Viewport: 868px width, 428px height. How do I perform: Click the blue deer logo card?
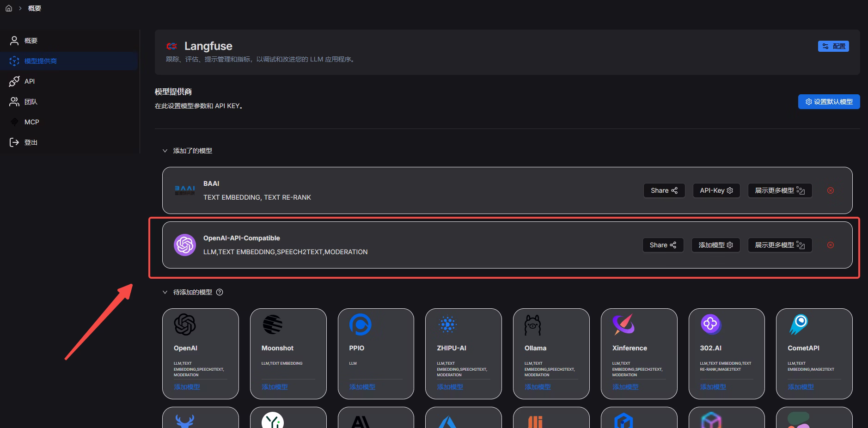tap(185, 421)
